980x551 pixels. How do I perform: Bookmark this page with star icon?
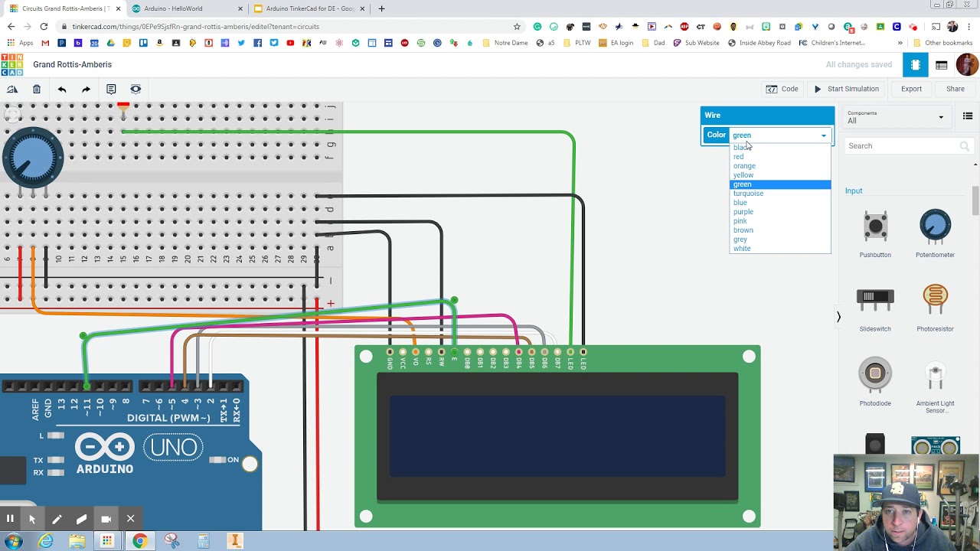pos(517,27)
